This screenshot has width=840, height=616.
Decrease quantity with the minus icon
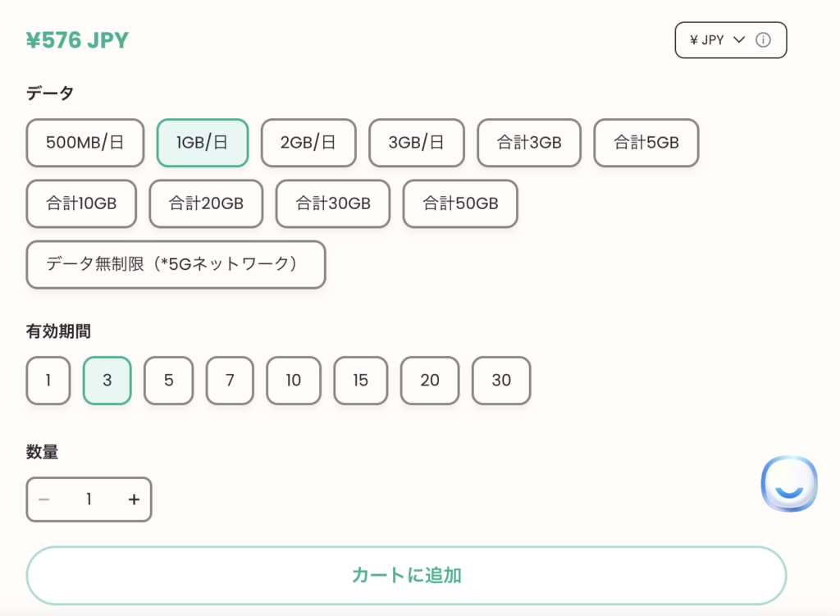click(x=44, y=500)
